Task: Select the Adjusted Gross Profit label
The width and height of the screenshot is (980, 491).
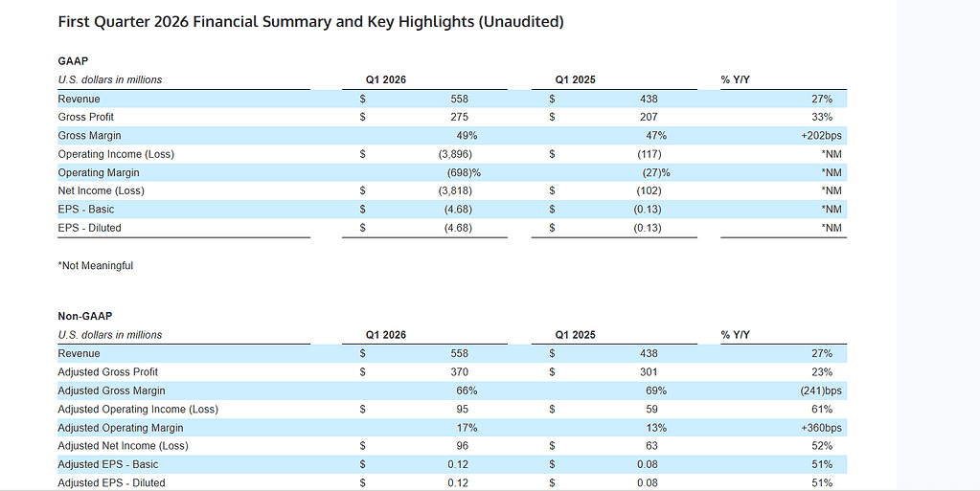Action: coord(107,371)
